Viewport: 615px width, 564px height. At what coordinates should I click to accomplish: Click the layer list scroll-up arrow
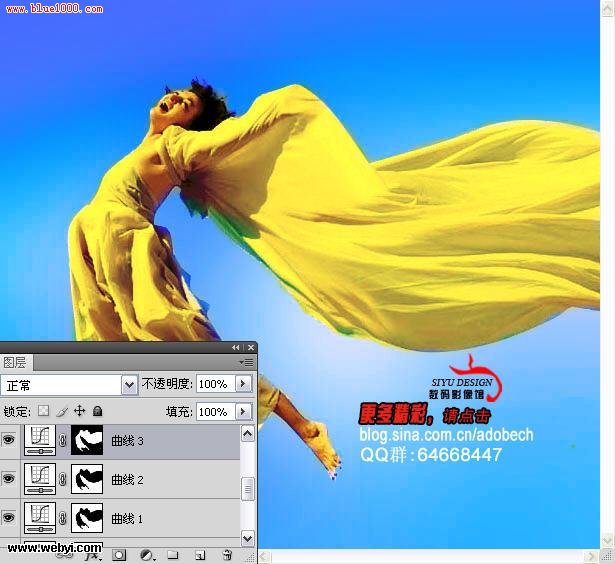click(x=247, y=434)
